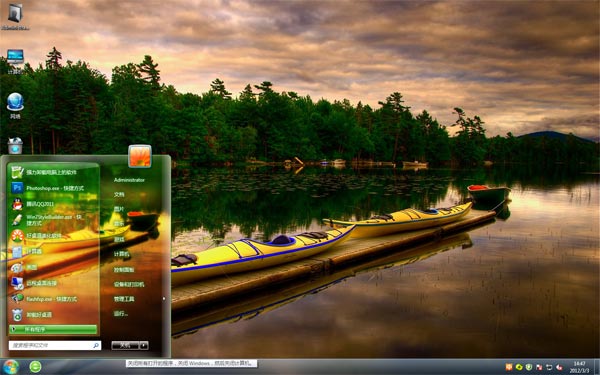
Task: Select the Computer desktop icon
Action: click(x=15, y=61)
